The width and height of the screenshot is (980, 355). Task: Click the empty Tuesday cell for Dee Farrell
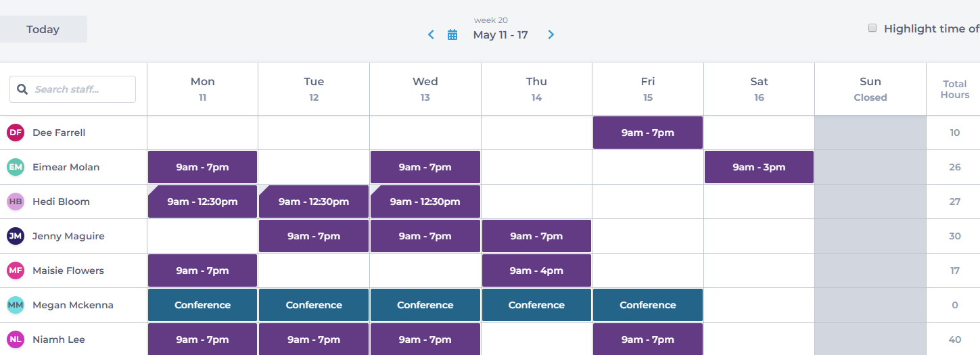pos(314,133)
